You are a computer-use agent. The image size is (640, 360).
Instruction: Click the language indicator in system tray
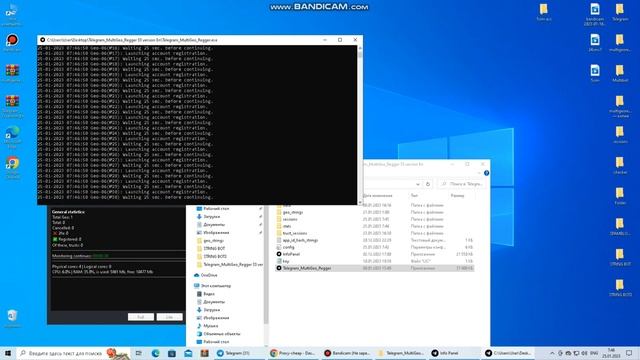pos(594,353)
